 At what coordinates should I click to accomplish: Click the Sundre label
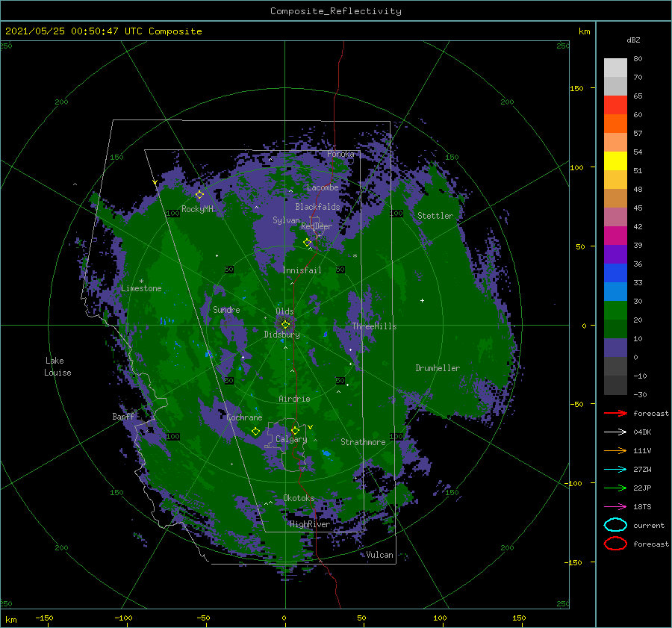coord(226,309)
